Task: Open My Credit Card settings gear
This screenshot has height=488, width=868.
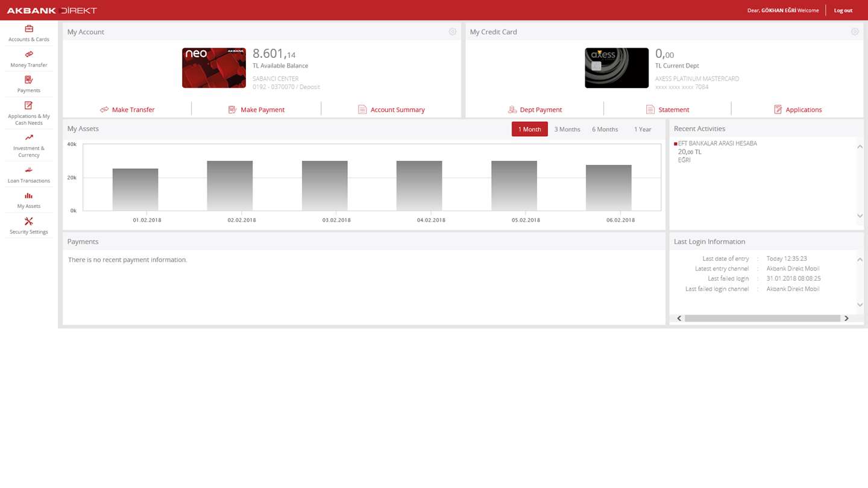Action: click(x=855, y=31)
